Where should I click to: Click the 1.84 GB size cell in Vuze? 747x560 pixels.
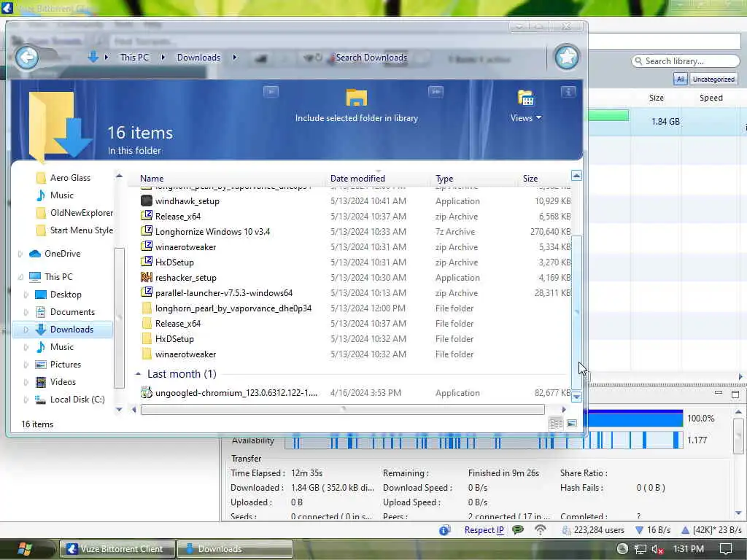pyautogui.click(x=665, y=122)
